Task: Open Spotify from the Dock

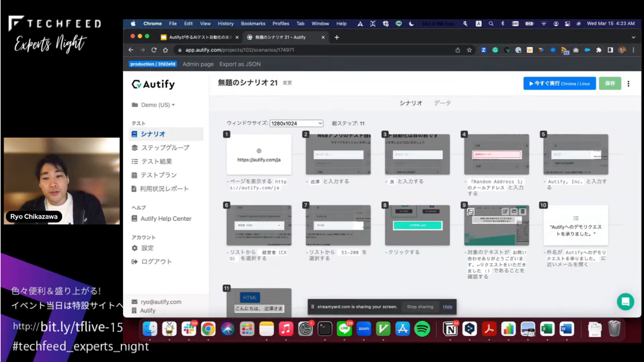Action: pyautogui.click(x=422, y=329)
